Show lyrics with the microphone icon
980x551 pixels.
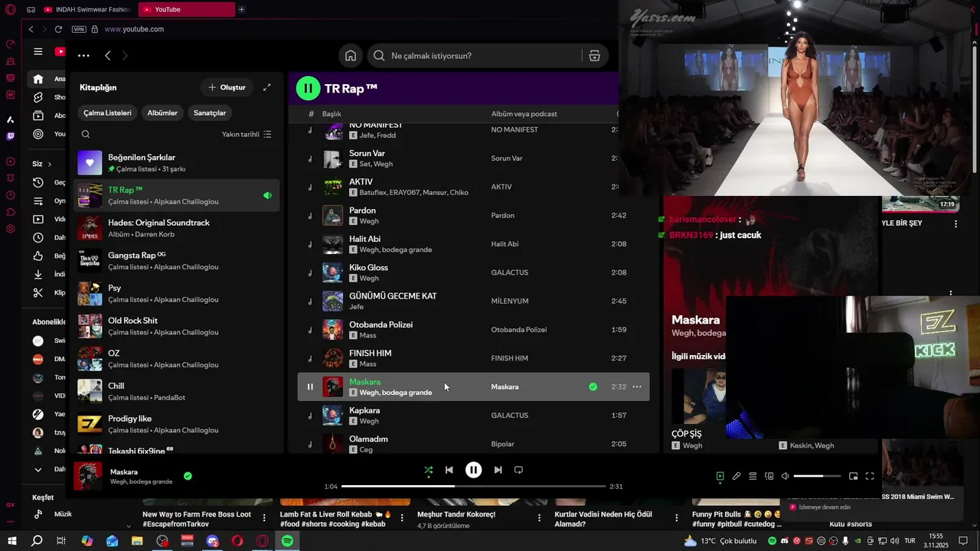737,476
